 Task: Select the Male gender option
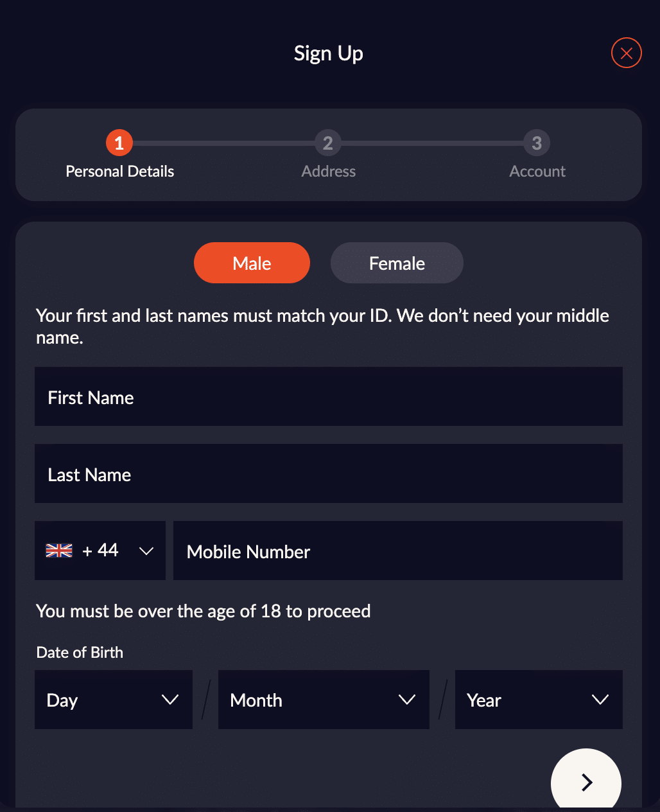[x=252, y=263]
